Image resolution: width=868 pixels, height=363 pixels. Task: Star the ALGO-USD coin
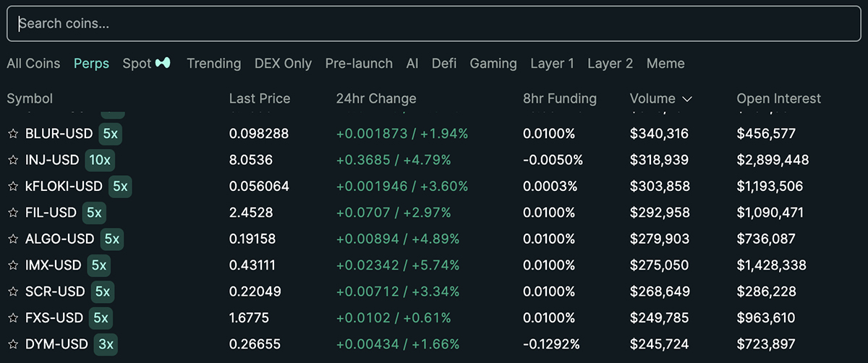pyautogui.click(x=12, y=239)
